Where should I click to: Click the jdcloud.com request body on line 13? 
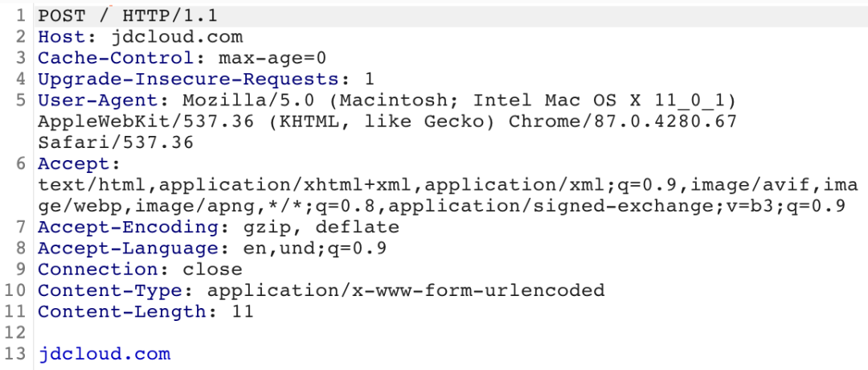coord(104,353)
